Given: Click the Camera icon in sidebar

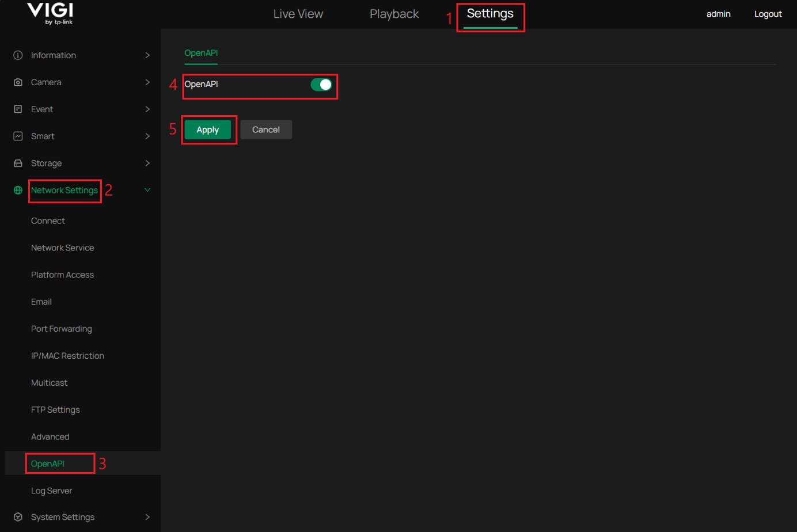Looking at the screenshot, I should tap(18, 82).
